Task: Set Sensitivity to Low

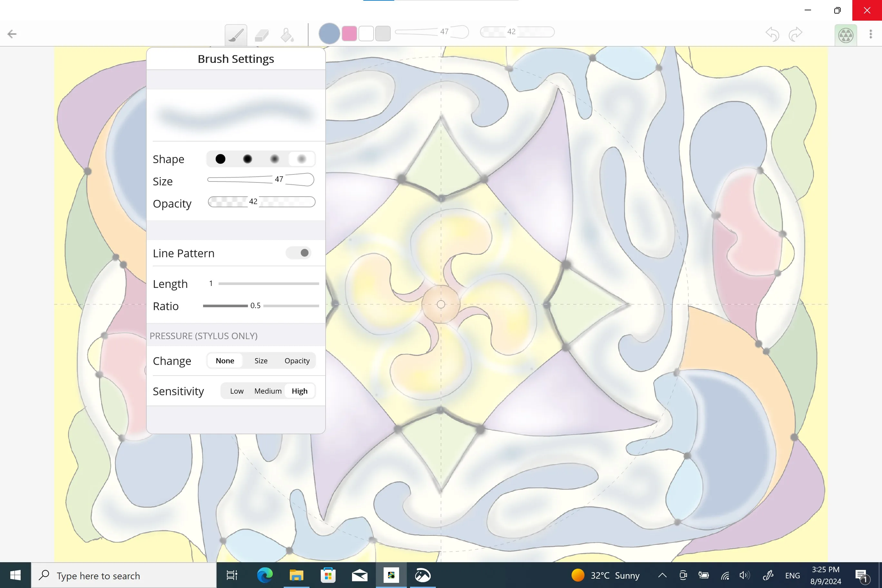Action: (237, 391)
